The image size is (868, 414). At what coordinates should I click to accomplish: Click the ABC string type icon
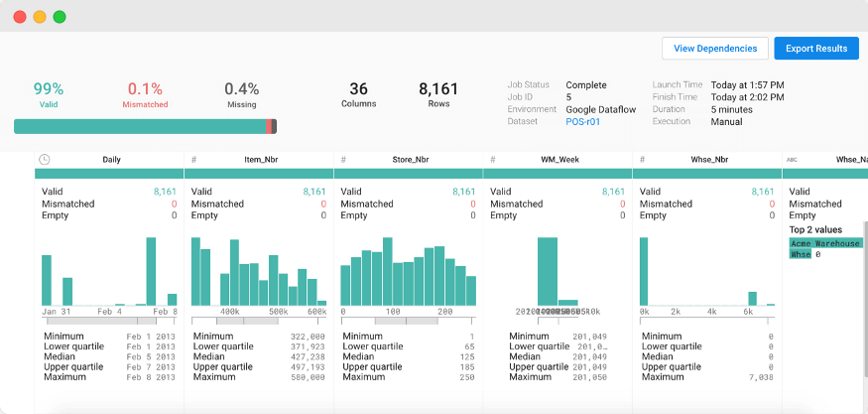tap(793, 160)
